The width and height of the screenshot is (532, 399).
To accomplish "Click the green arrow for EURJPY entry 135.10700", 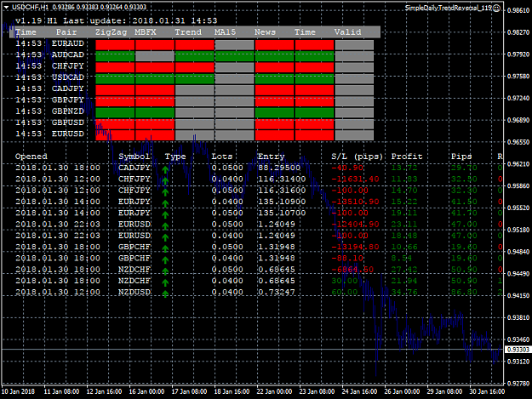I will click(165, 215).
